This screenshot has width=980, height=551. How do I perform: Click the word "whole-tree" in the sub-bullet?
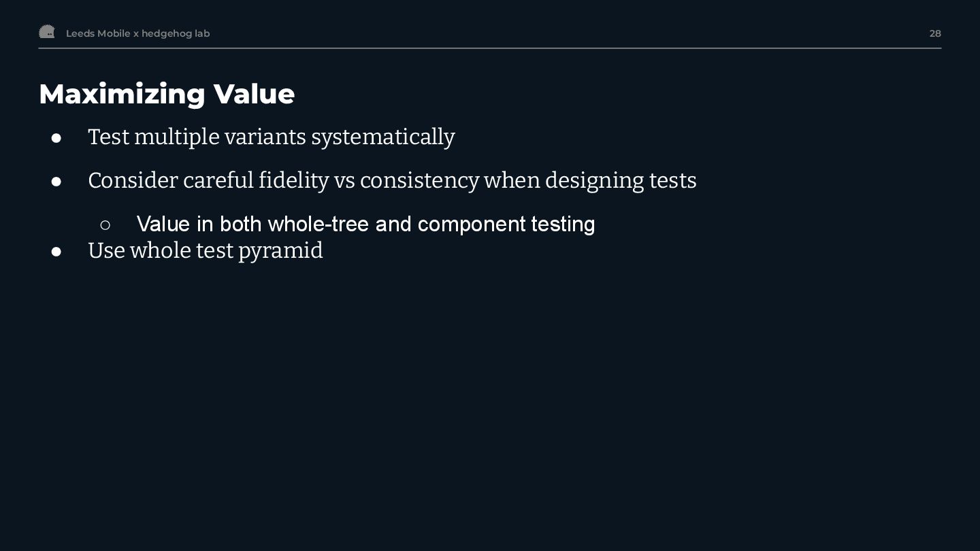pos(318,224)
